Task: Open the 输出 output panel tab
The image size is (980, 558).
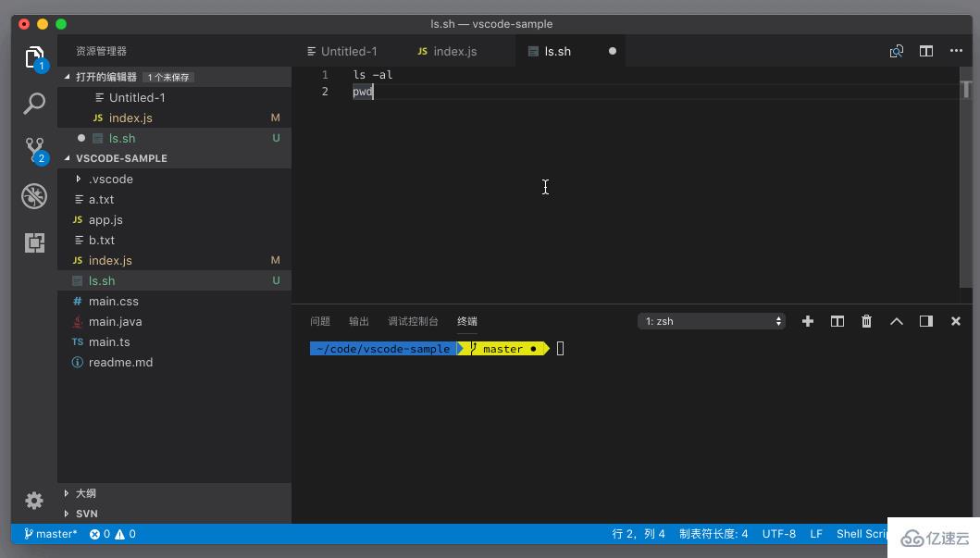Action: tap(359, 321)
